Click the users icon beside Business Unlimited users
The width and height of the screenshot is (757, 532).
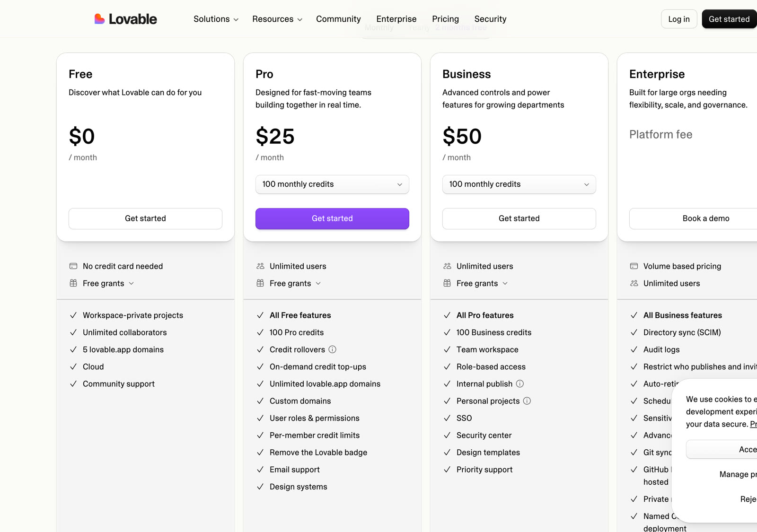pos(447,266)
